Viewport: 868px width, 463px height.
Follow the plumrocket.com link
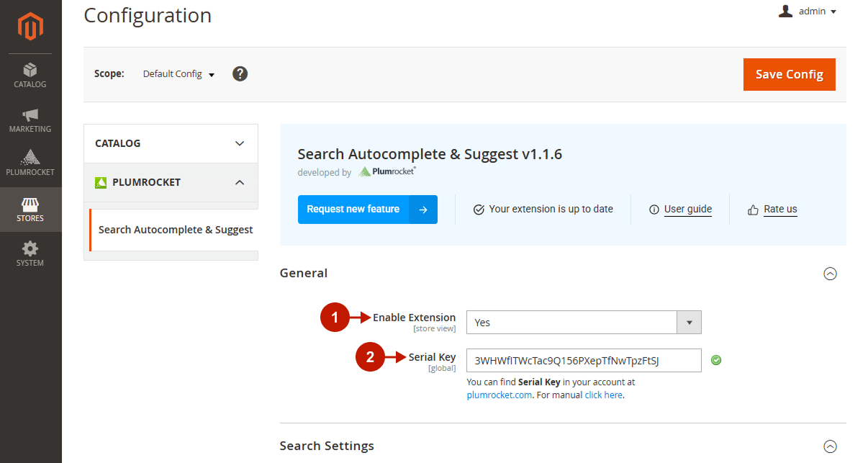click(499, 395)
